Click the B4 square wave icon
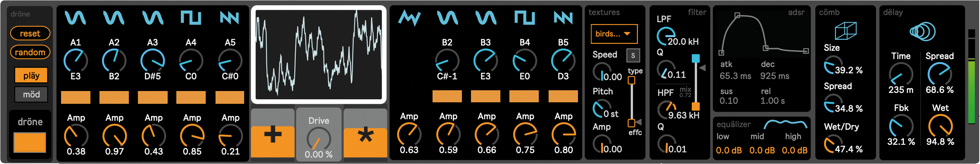This screenshot has width=980, height=164. 524,18
